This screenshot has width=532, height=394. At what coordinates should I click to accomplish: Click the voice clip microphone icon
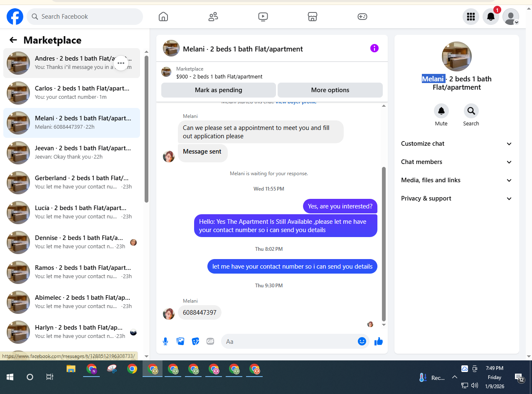pyautogui.click(x=165, y=341)
